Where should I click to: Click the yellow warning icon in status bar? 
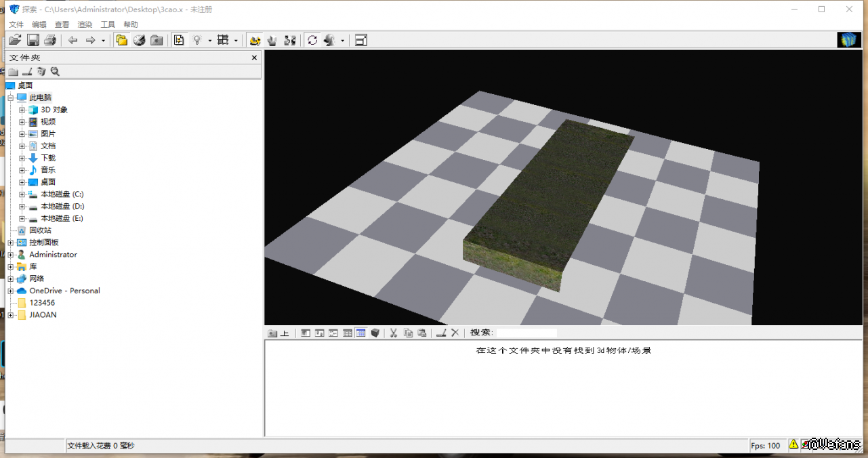click(x=793, y=445)
